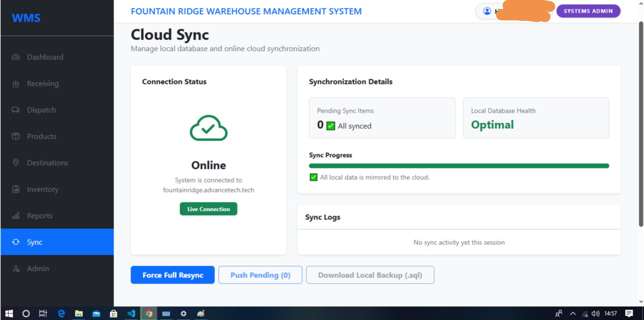Viewport: 644px width, 320px height.
Task: Download Local Backup (.sql)
Action: (x=370, y=275)
